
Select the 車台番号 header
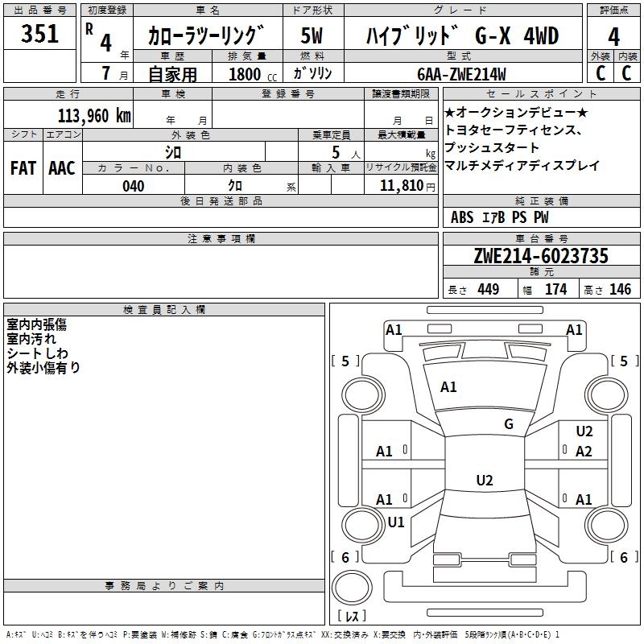point(541,238)
